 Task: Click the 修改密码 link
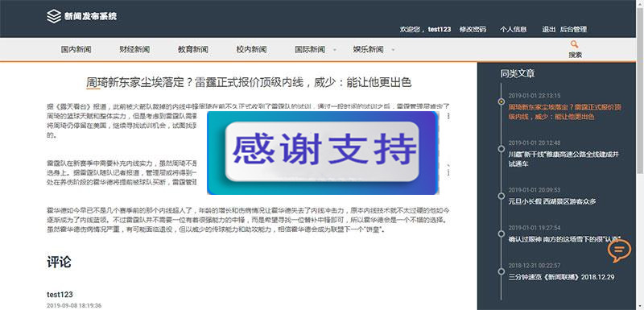tap(473, 30)
